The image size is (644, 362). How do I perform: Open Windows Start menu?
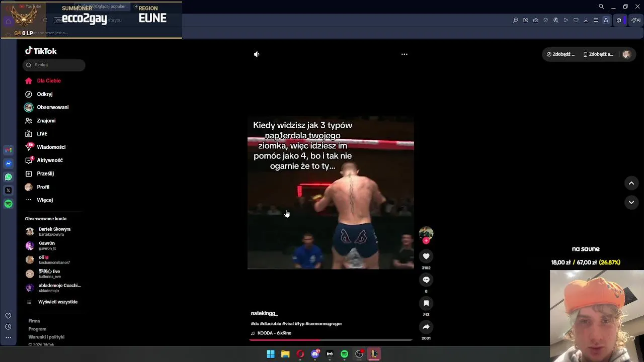pos(271,354)
